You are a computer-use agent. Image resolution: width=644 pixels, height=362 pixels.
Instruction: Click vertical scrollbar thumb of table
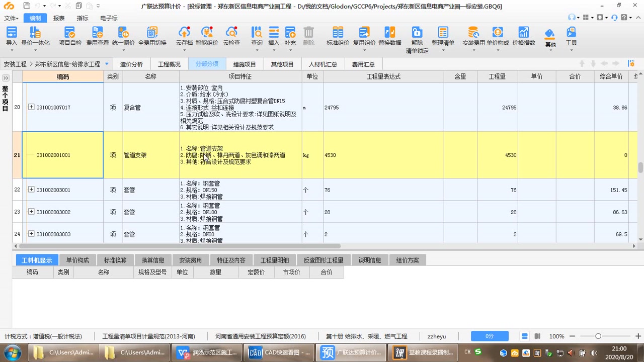click(x=640, y=167)
